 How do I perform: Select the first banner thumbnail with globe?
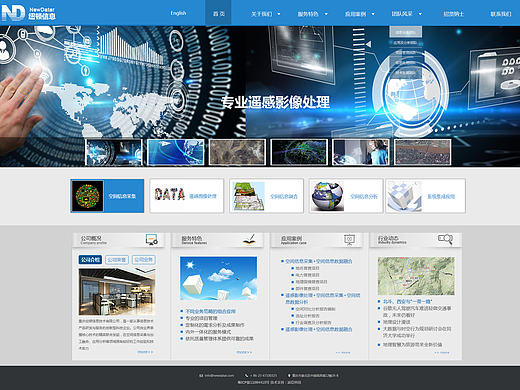pos(114,152)
